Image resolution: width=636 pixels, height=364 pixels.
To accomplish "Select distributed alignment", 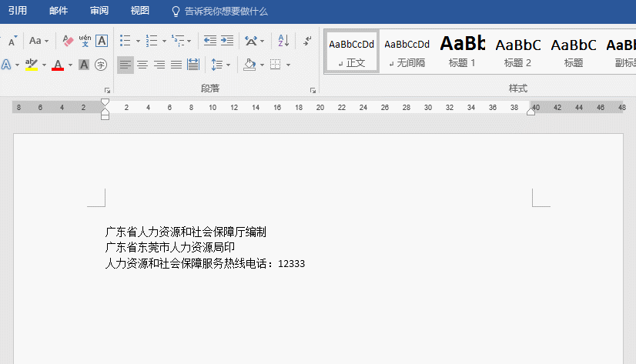I will (x=193, y=65).
